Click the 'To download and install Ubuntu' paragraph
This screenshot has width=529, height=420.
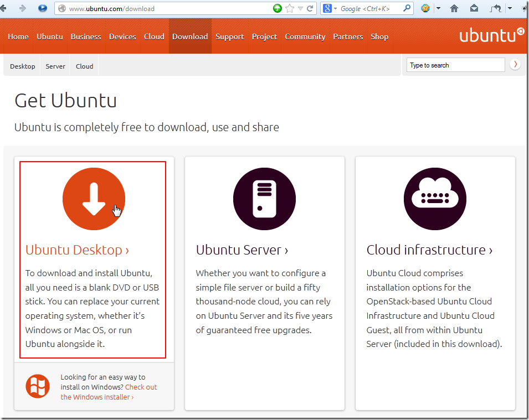pos(92,308)
